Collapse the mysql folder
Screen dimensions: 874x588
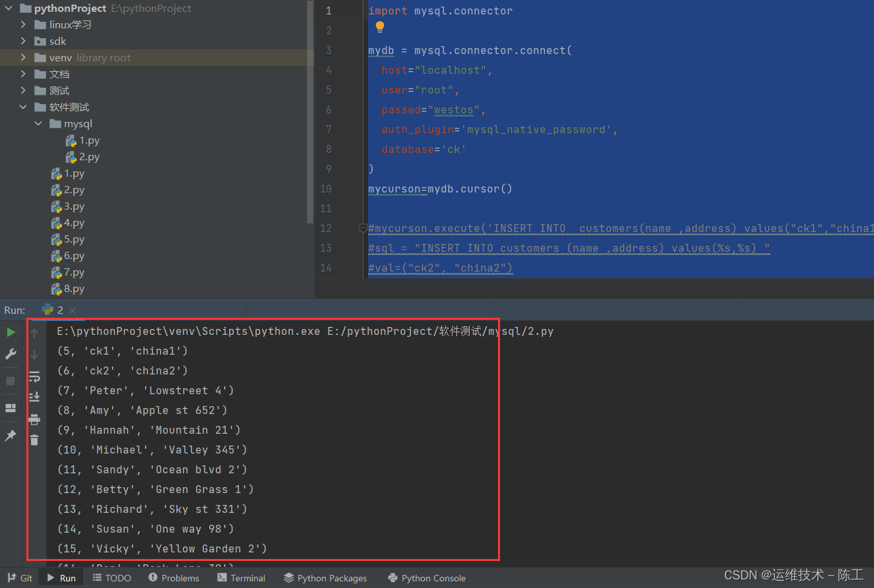click(x=38, y=124)
